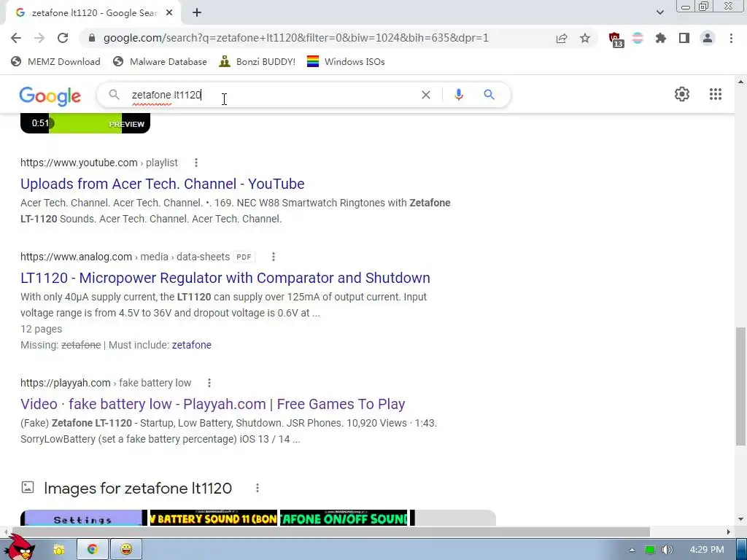The width and height of the screenshot is (747, 560).
Task: Select the zetafone lt1120 Google Search tab
Action: [94, 13]
